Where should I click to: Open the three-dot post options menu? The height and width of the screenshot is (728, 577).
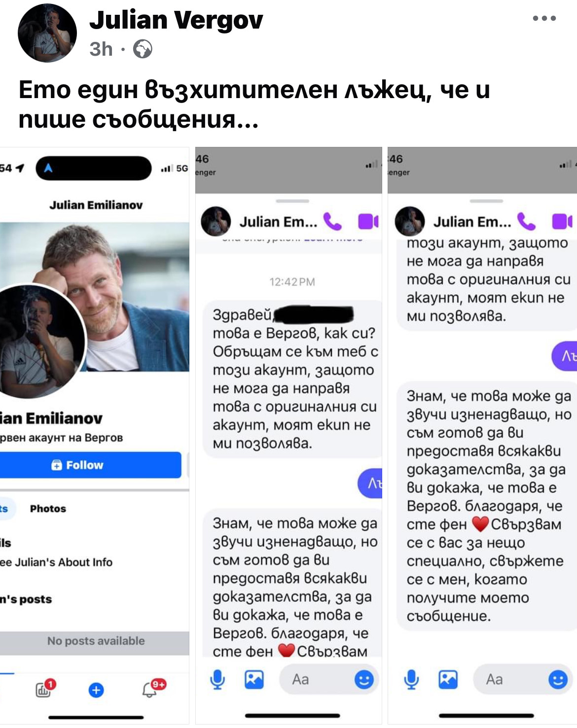click(x=544, y=19)
